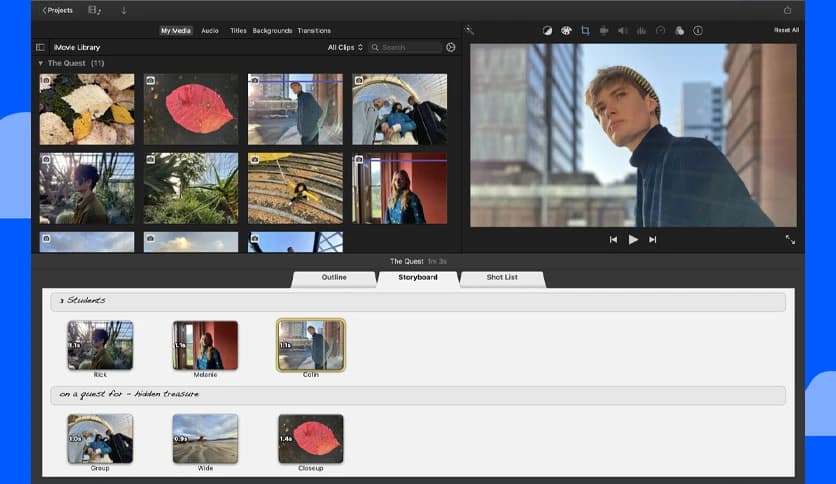Select the cropping tool

click(x=585, y=30)
